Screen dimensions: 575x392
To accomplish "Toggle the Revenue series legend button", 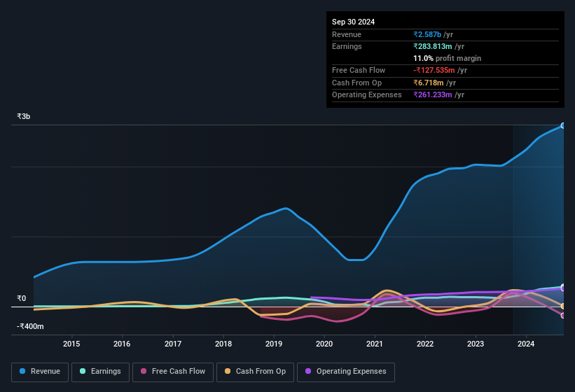I will pyautogui.click(x=40, y=372).
